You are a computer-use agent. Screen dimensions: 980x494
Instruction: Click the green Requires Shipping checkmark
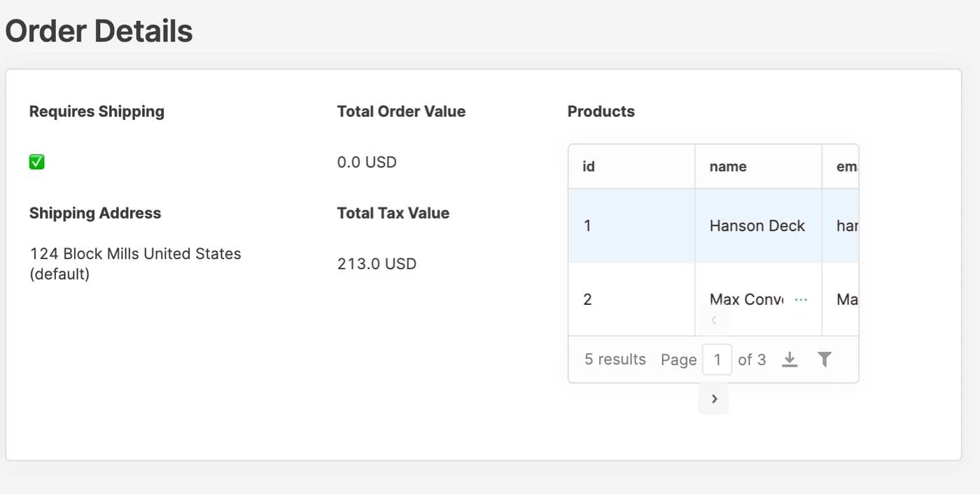pos(37,162)
